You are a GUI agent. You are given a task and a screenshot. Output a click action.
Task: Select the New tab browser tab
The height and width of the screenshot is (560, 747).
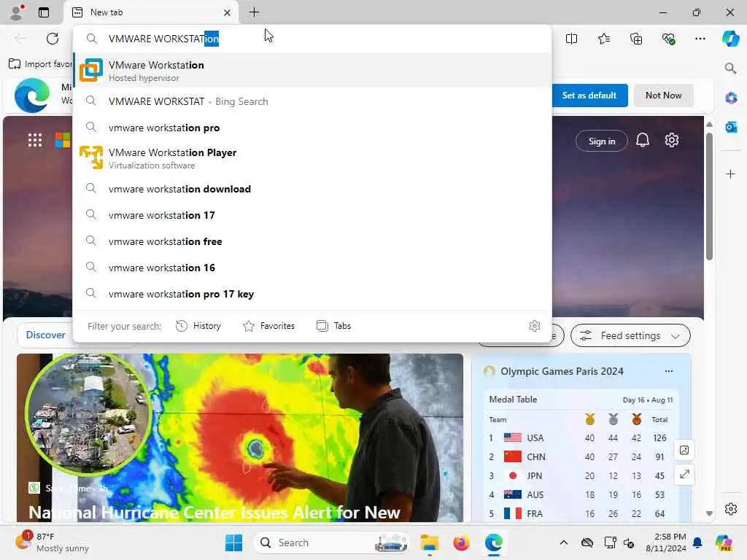click(152, 12)
